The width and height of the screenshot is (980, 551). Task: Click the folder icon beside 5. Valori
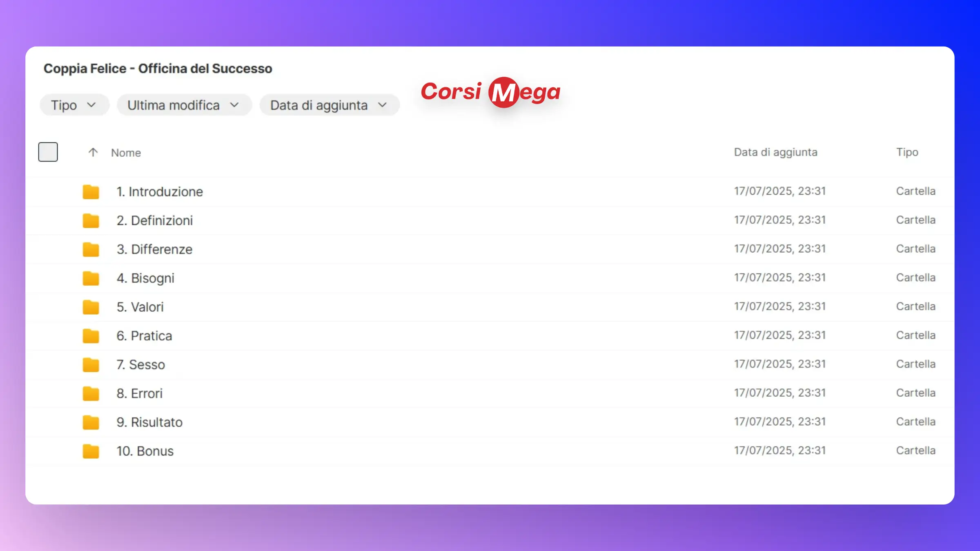click(91, 307)
